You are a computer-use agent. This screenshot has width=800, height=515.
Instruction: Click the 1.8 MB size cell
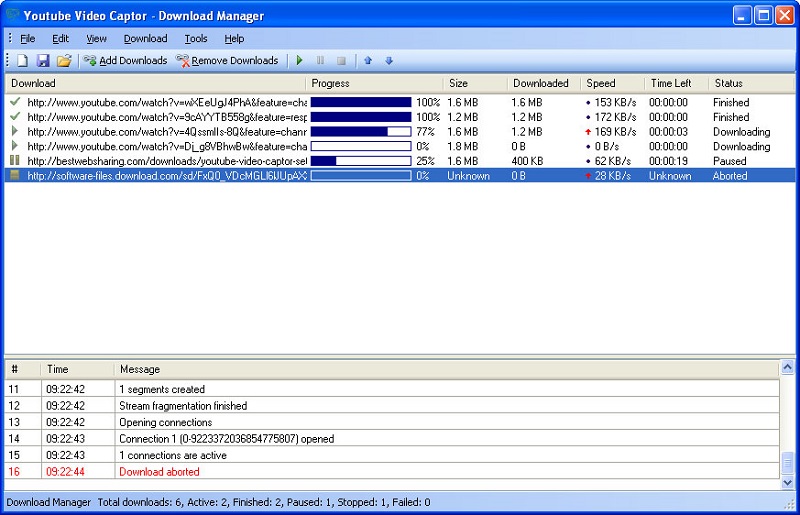[x=463, y=146]
